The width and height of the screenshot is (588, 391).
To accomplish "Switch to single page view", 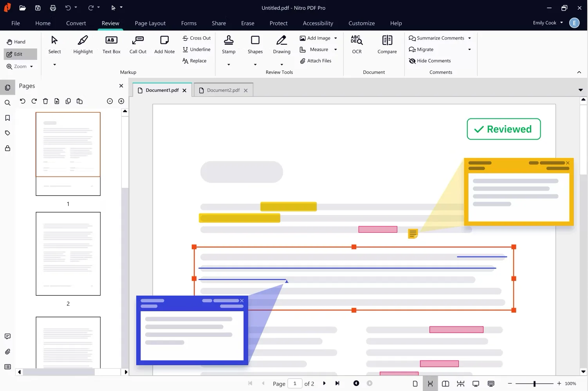I will coord(415,384).
